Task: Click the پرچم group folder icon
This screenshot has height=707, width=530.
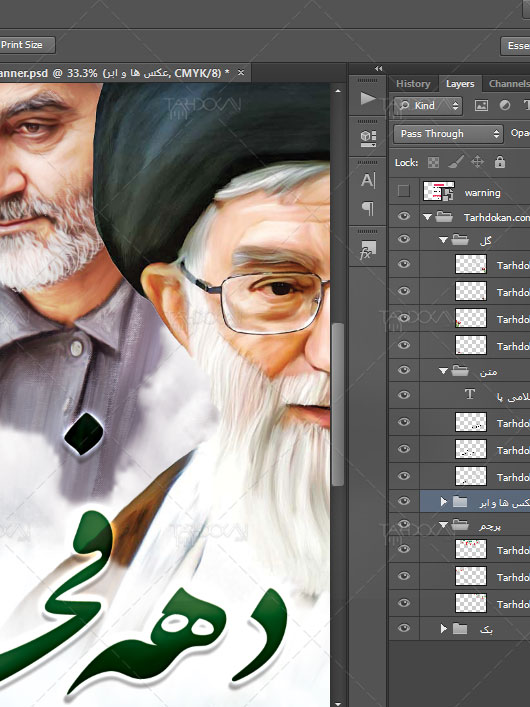Action: tap(460, 525)
